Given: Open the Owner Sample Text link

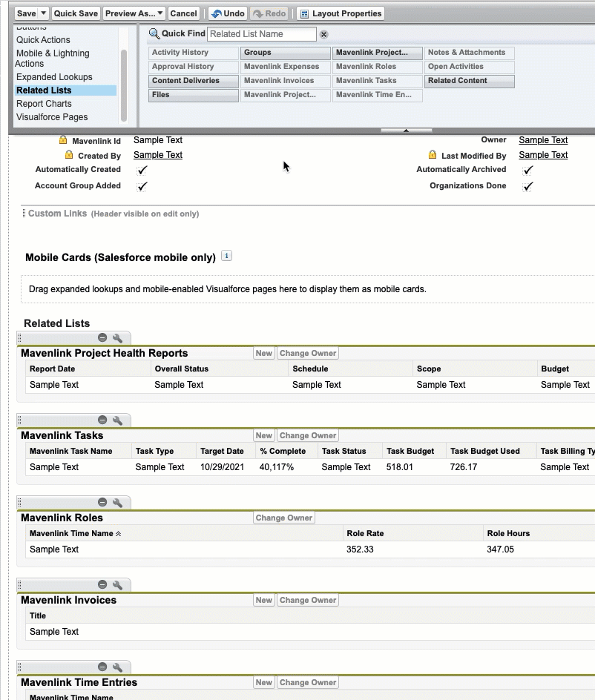Looking at the screenshot, I should pyautogui.click(x=543, y=139).
